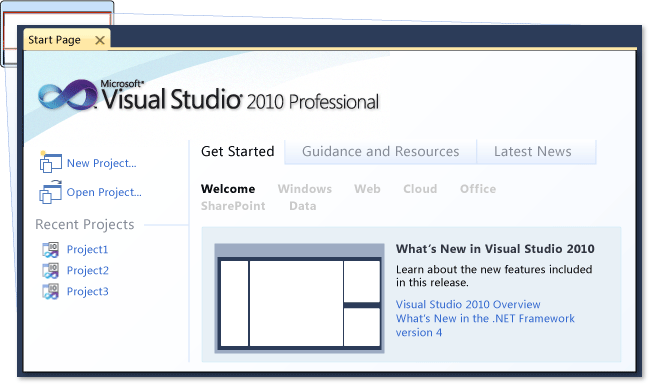
Task: Select the Windows category
Action: (305, 189)
